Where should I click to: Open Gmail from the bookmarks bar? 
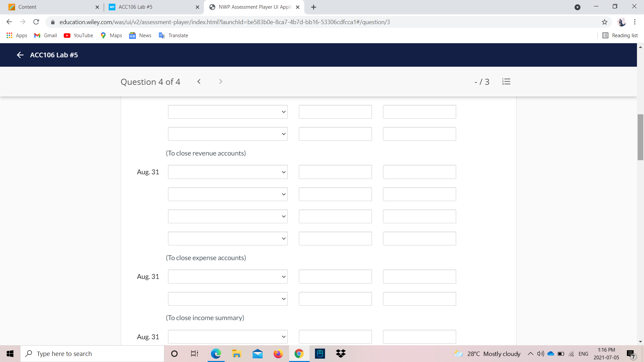tap(45, 36)
